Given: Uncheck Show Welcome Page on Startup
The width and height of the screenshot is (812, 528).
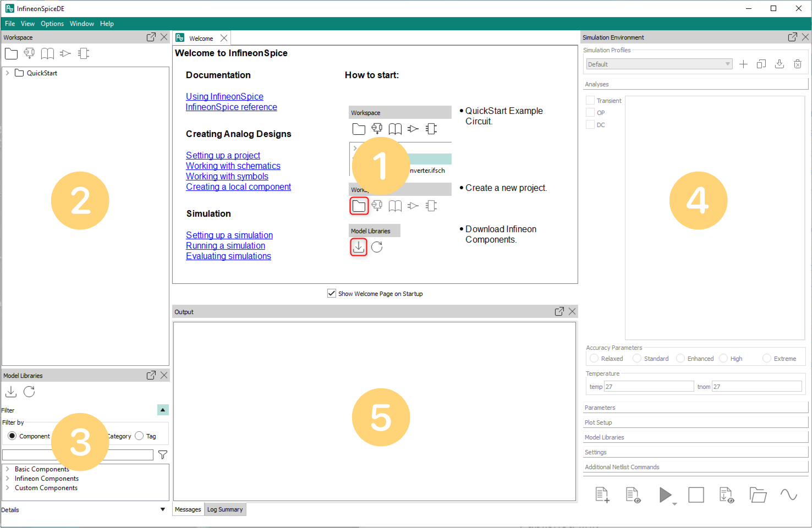Looking at the screenshot, I should coord(332,294).
